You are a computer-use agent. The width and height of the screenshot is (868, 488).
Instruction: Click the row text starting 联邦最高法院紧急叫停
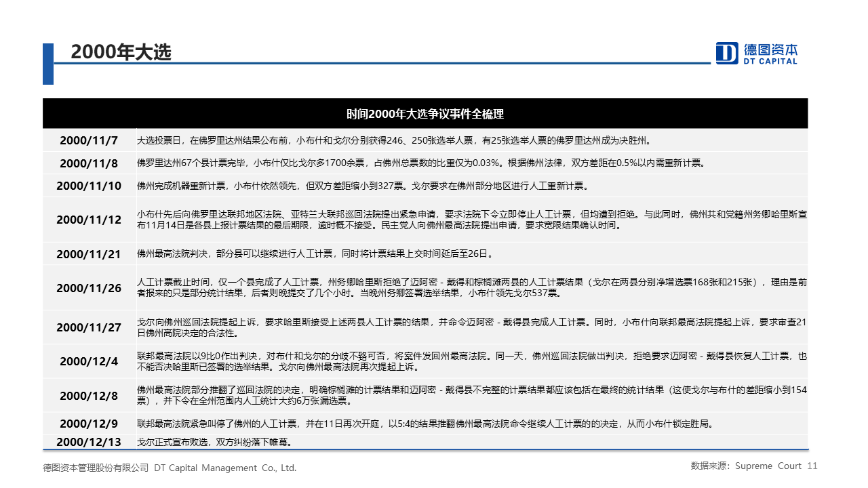click(425, 424)
